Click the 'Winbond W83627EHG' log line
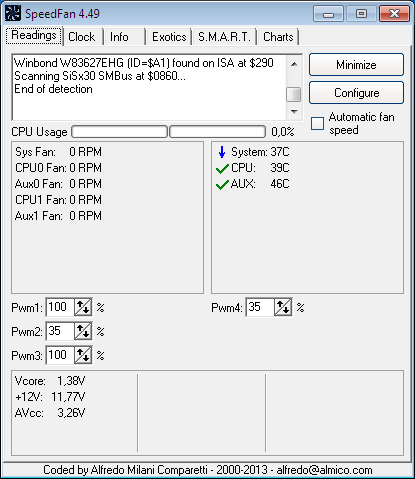The image size is (415, 479). coord(144,63)
